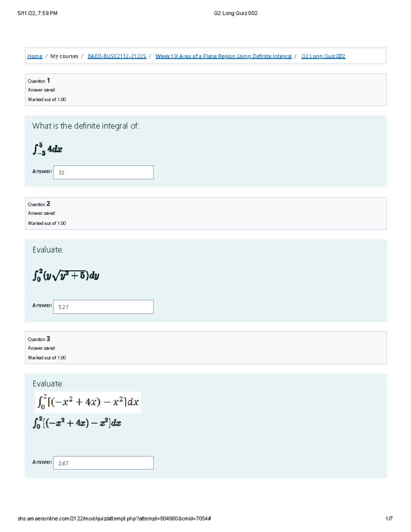Focus the Question 1 answer field

click(103, 172)
